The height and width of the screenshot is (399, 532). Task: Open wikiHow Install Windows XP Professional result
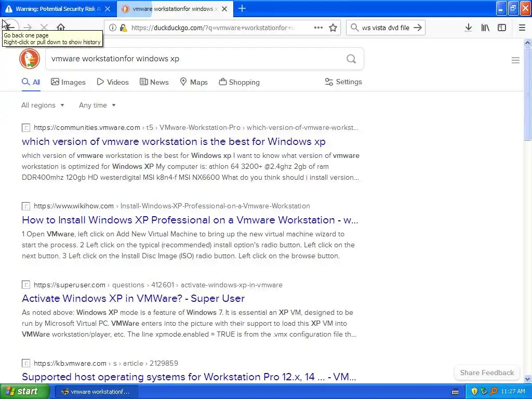(x=190, y=220)
